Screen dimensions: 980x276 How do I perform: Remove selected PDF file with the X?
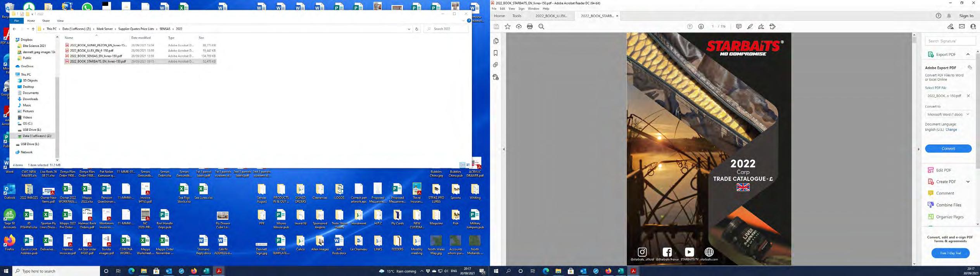[x=968, y=96]
